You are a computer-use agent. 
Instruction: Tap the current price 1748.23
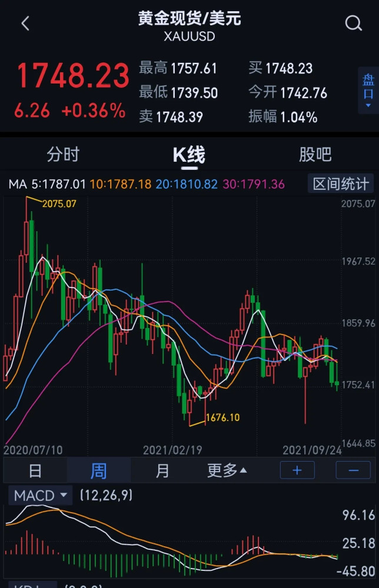[73, 76]
